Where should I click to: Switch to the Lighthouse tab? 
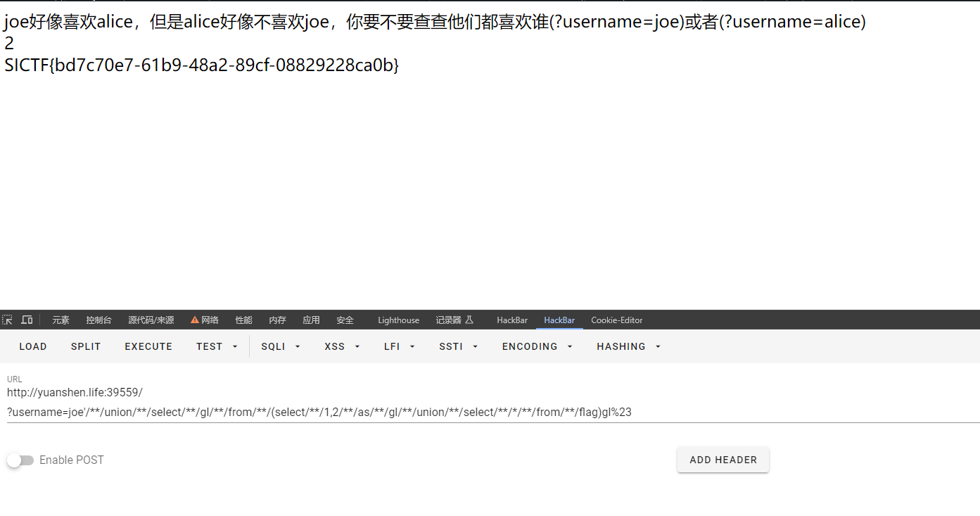click(x=398, y=320)
